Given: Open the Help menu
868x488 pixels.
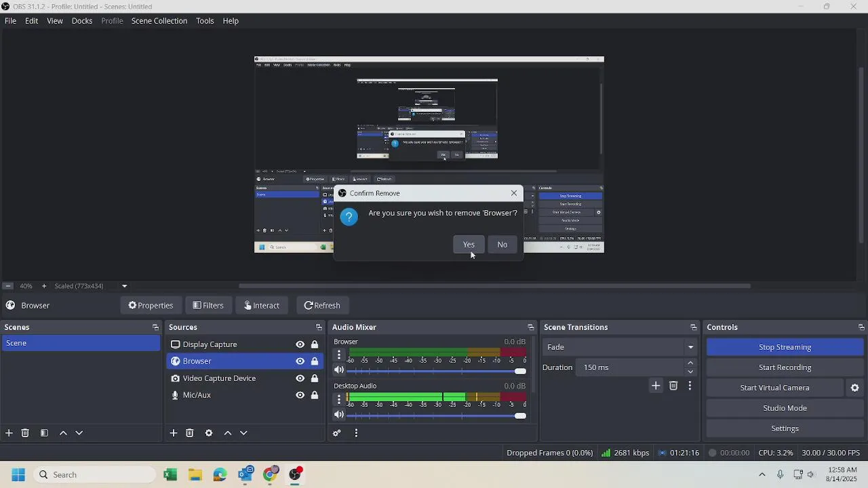Looking at the screenshot, I should [231, 21].
